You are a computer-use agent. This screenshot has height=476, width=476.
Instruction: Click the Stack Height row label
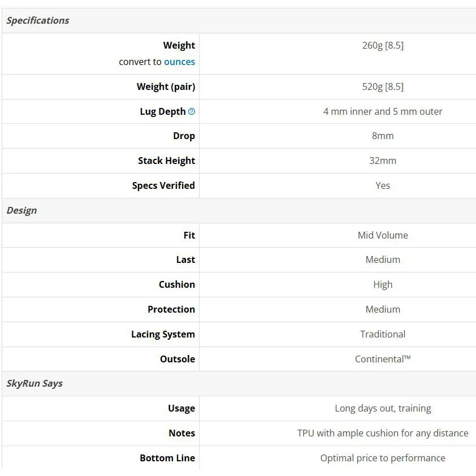pos(166,161)
